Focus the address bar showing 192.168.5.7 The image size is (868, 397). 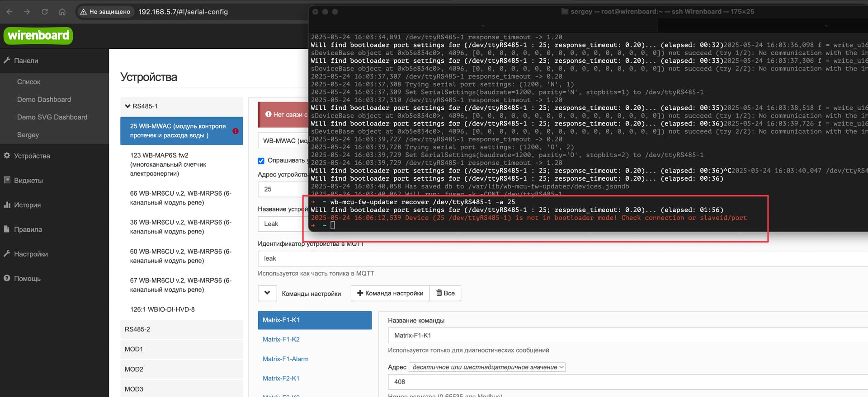click(183, 12)
